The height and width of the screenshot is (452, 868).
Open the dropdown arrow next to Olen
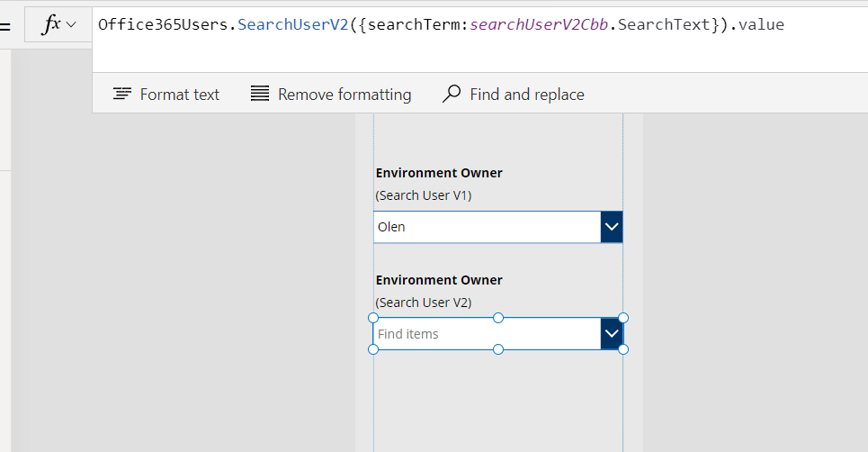[612, 227]
